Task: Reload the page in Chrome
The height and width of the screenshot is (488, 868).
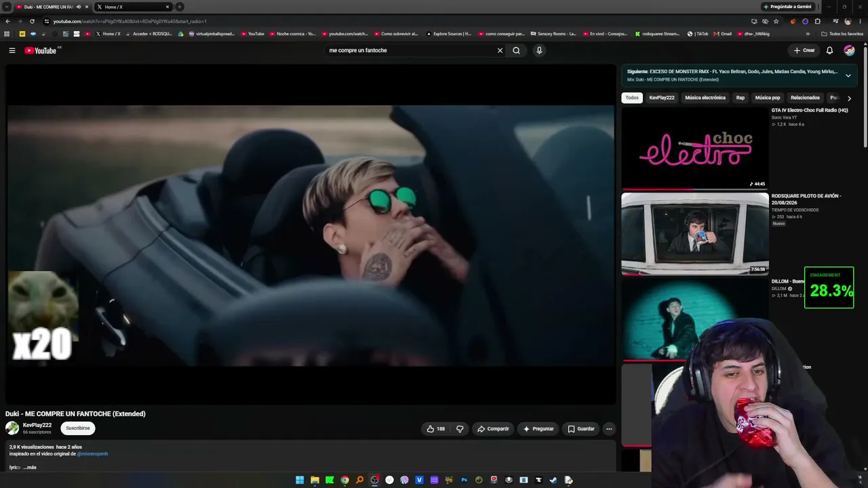Action: [32, 21]
